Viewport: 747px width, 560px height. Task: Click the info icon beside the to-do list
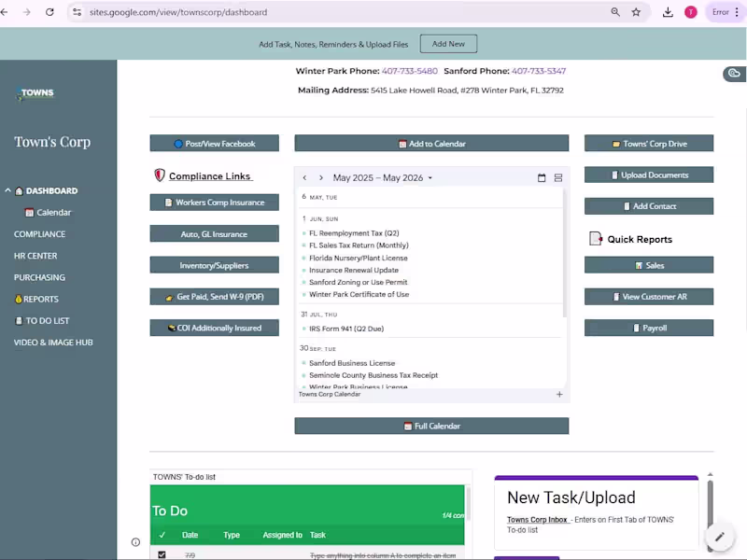point(135,542)
